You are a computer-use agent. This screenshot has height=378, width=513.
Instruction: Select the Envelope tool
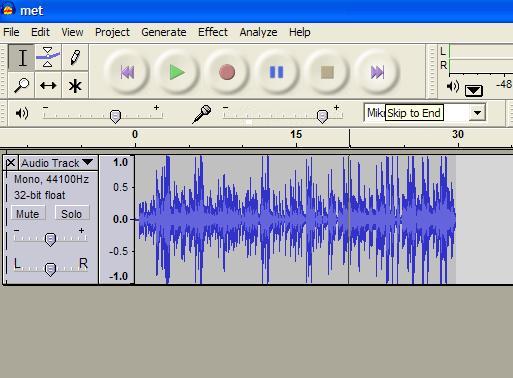(48, 58)
